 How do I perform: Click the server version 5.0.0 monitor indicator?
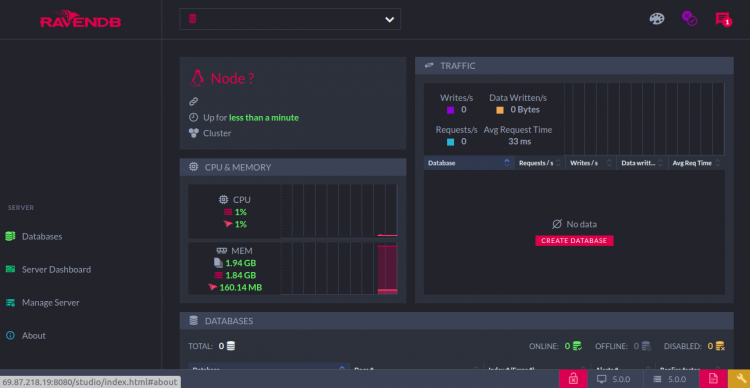point(615,379)
